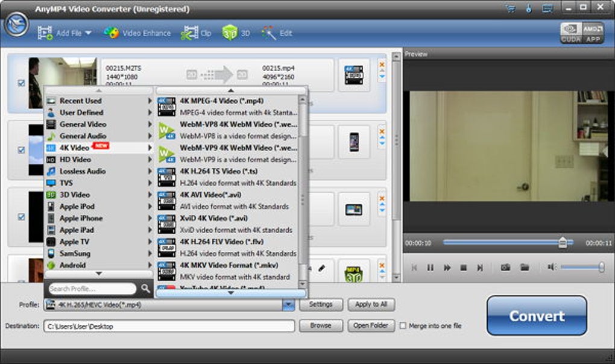Open the Clip tool

click(x=196, y=33)
